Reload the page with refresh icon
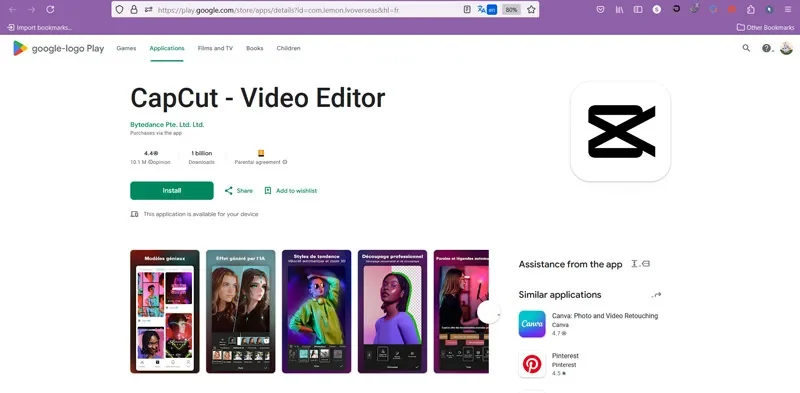 (50, 10)
